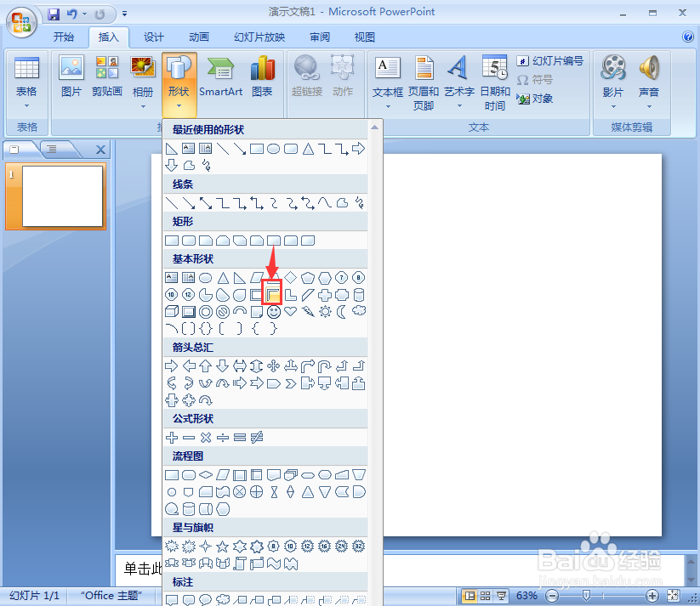
Task: Open the Undo history dropdown
Action: [84, 14]
